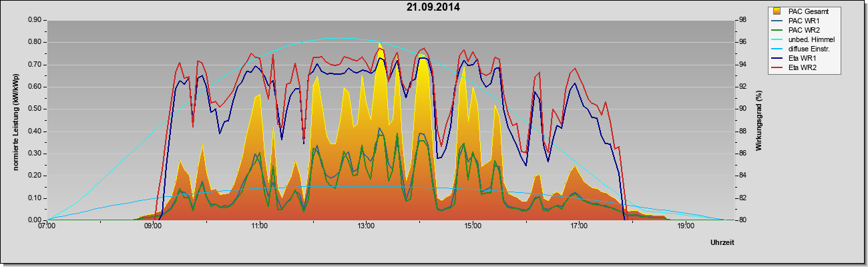The height and width of the screenshot is (267, 868).
Task: Click the 09:00 time axis label
Action: [x=153, y=226]
